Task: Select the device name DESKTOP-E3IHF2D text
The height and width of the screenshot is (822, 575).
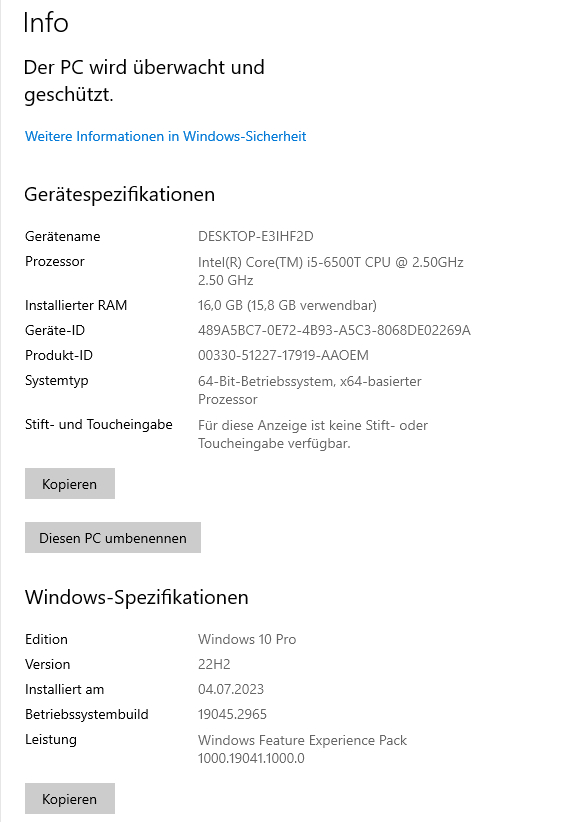Action: coord(256,236)
